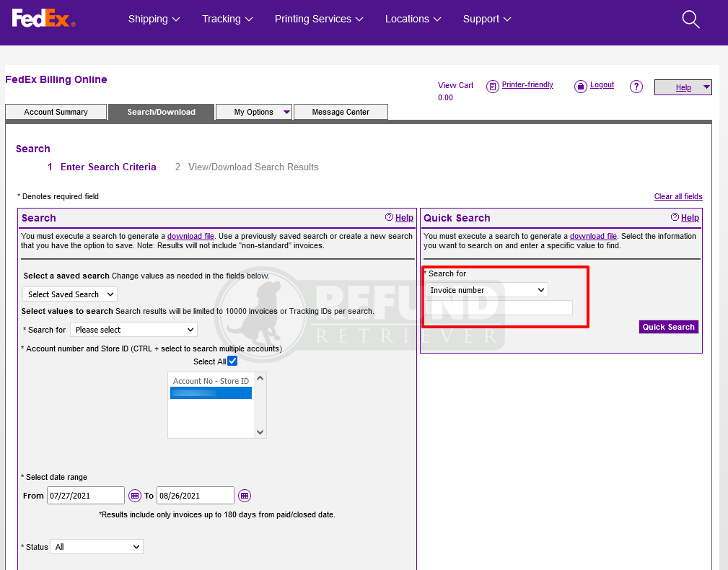The image size is (728, 570).
Task: Click the printer-friendly page icon
Action: pos(492,87)
